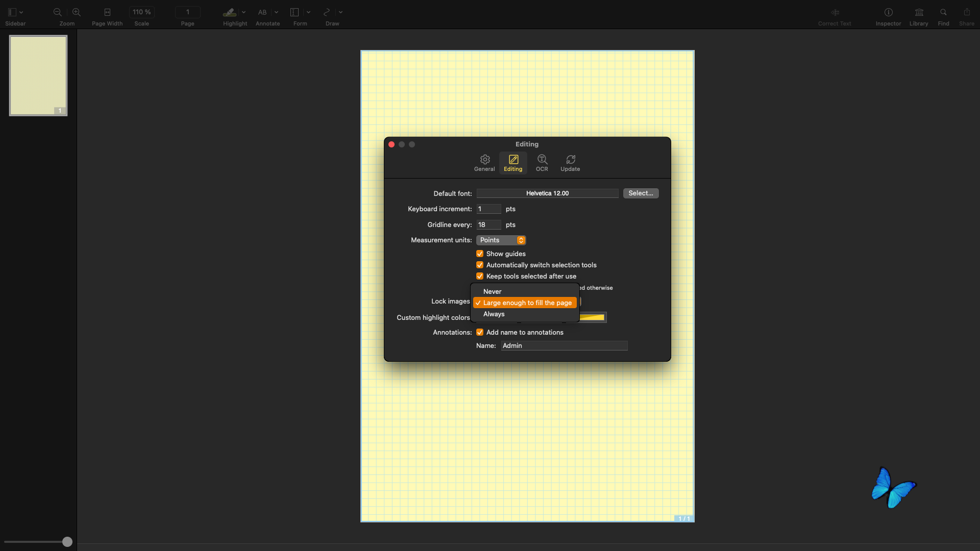Switch to the OCR preferences tab
The image size is (980, 551).
[542, 163]
